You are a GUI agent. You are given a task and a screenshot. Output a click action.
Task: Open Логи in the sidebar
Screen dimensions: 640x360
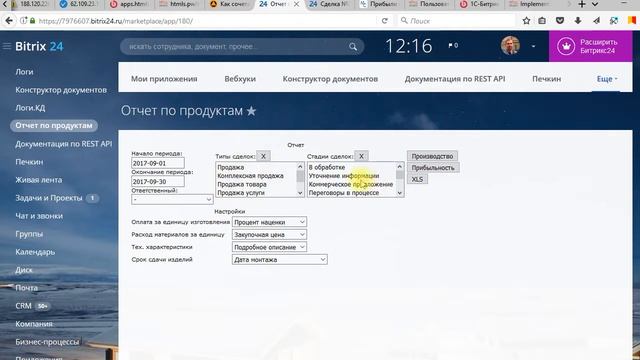coord(24,72)
